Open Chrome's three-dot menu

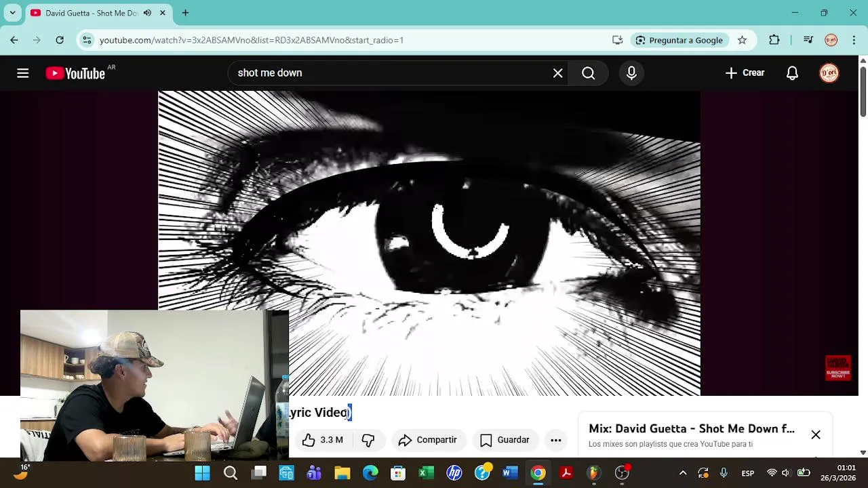[x=854, y=40]
